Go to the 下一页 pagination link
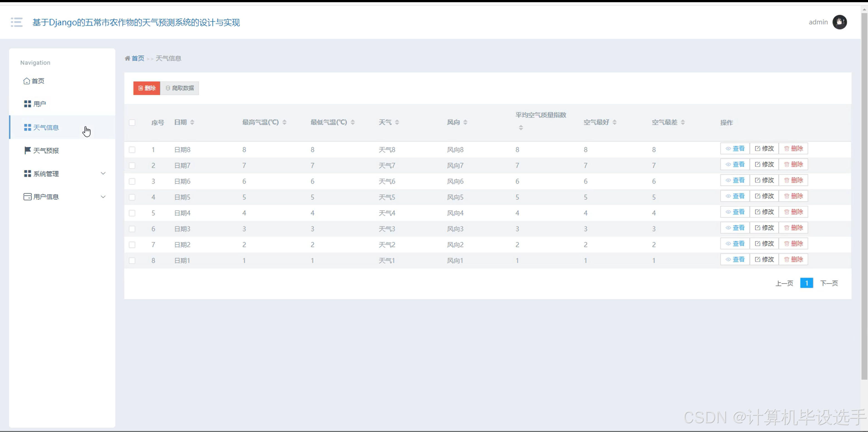This screenshot has height=432, width=868. click(x=828, y=283)
